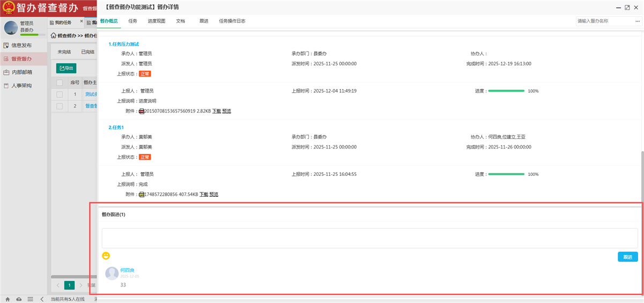Viewport: 644px width, 303px height.
Task: Click the home icon in bottom bar
Action: pos(8,299)
